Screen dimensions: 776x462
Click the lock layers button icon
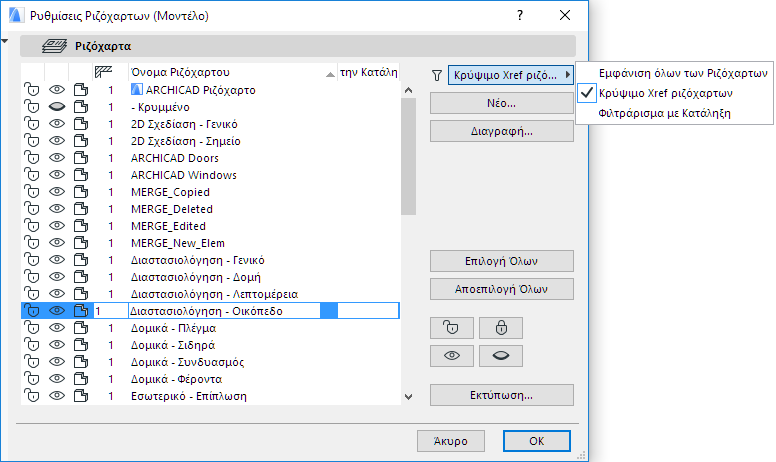(501, 327)
